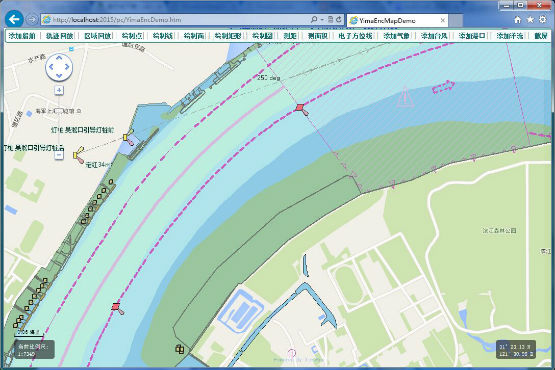Expand the address bar search dropdown arrow
The width and height of the screenshot is (555, 370).
click(322, 20)
